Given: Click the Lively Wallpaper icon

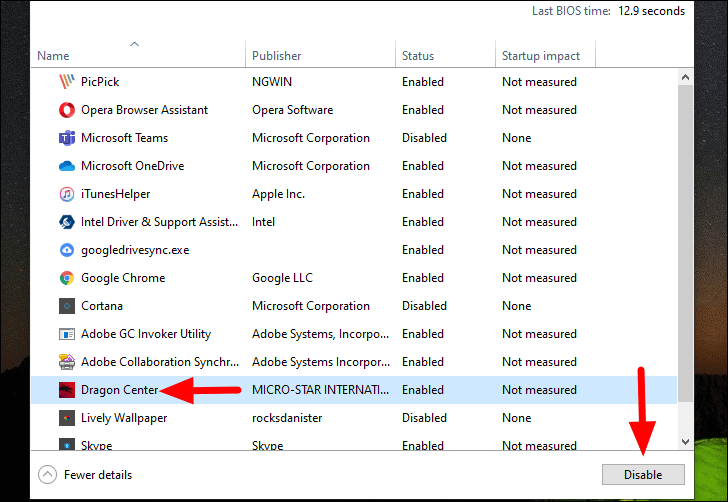Looking at the screenshot, I should click(66, 418).
